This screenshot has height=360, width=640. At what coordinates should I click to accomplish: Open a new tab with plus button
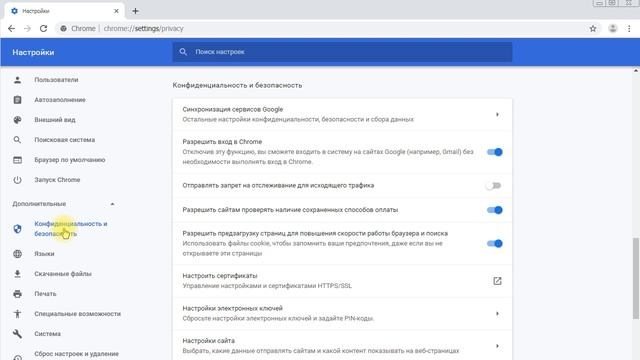pyautogui.click(x=135, y=11)
